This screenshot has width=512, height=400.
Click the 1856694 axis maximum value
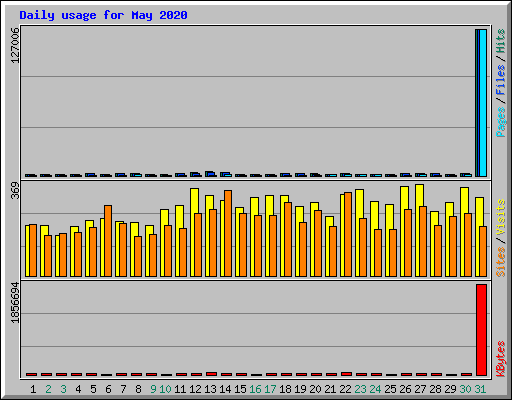click(x=15, y=303)
